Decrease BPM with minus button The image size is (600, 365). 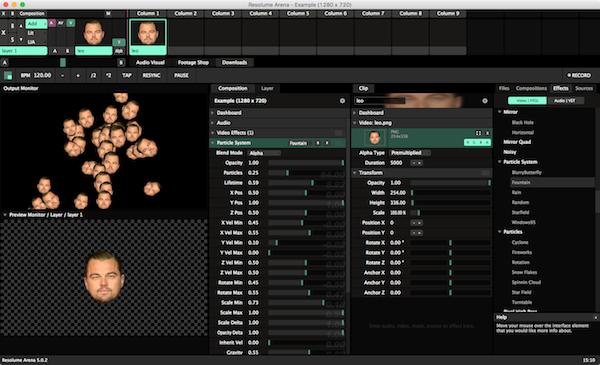pyautogui.click(x=62, y=76)
